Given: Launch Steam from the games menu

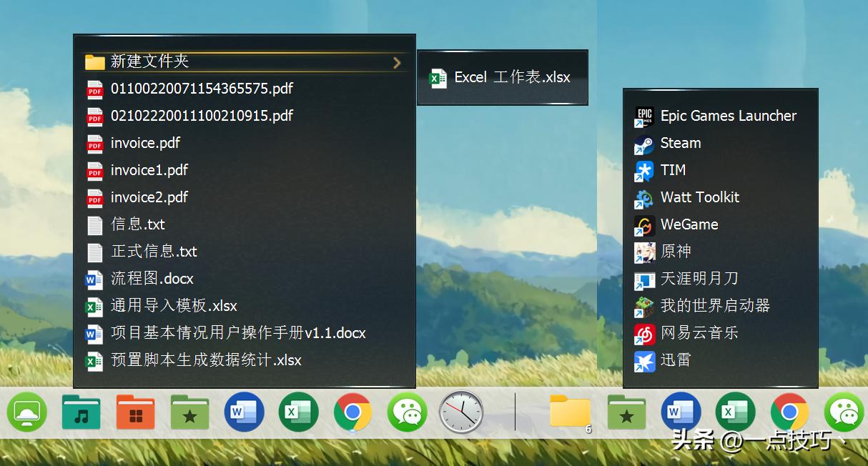Looking at the screenshot, I should (x=680, y=143).
